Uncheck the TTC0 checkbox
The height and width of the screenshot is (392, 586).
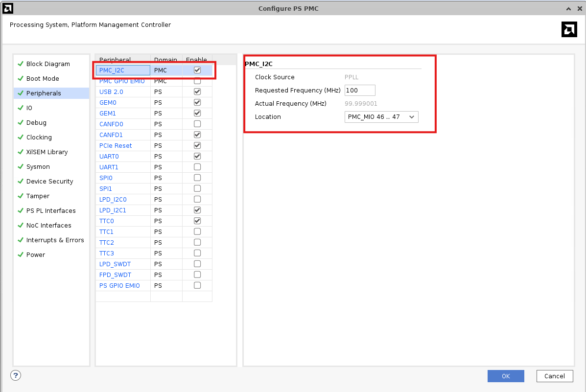(x=197, y=221)
